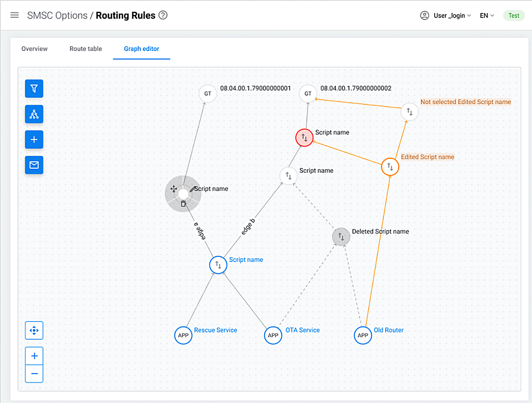The width and height of the screenshot is (532, 403).
Task: Open the filter tool button
Action: 34,89
